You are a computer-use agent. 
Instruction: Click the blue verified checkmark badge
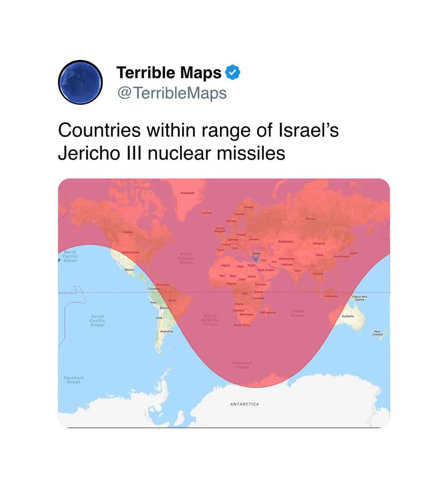coord(233,72)
